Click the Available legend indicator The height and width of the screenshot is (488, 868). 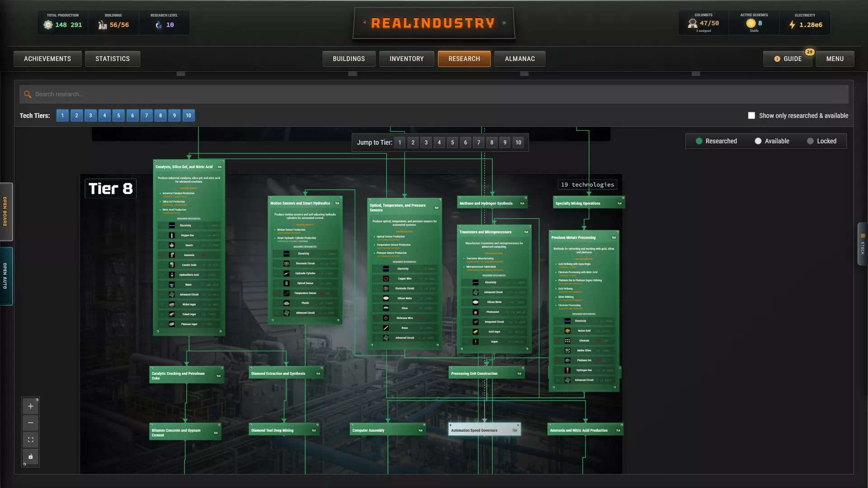758,141
